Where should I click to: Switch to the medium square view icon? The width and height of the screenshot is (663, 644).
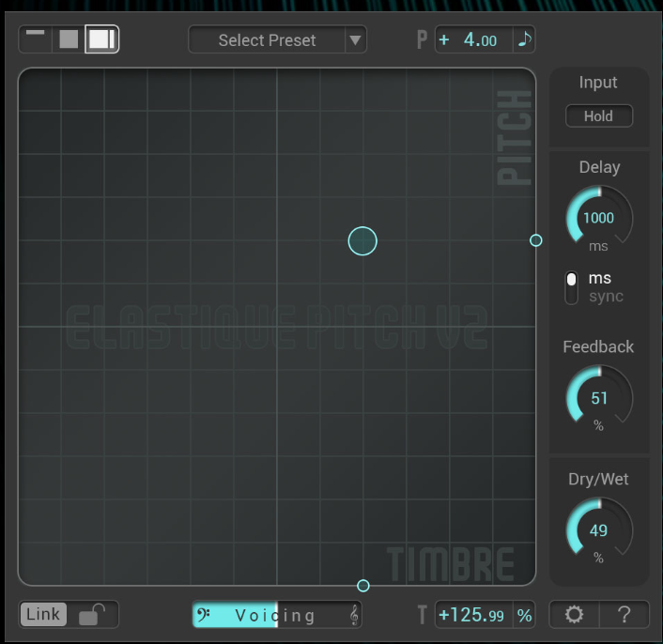pyautogui.click(x=69, y=39)
